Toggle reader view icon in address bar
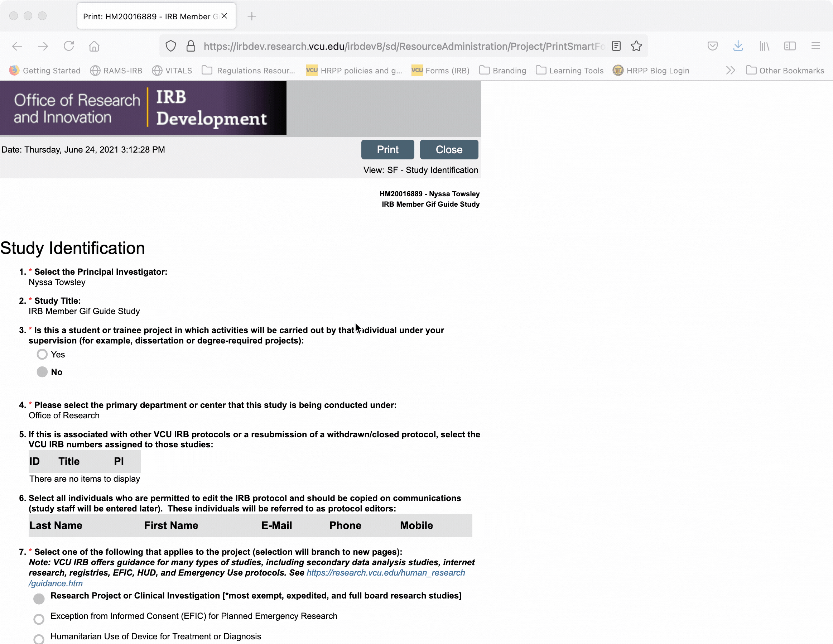833x644 pixels. [616, 46]
